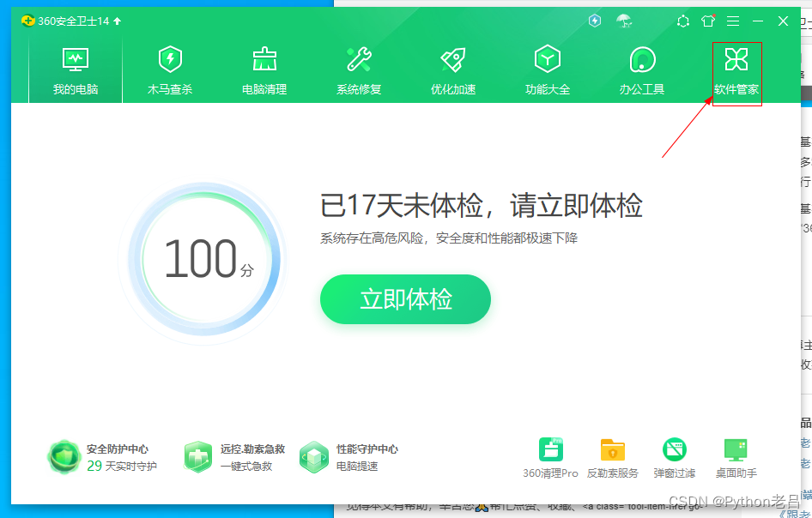Click the 已17天未体检 headline
The image size is (812, 518).
(x=481, y=206)
